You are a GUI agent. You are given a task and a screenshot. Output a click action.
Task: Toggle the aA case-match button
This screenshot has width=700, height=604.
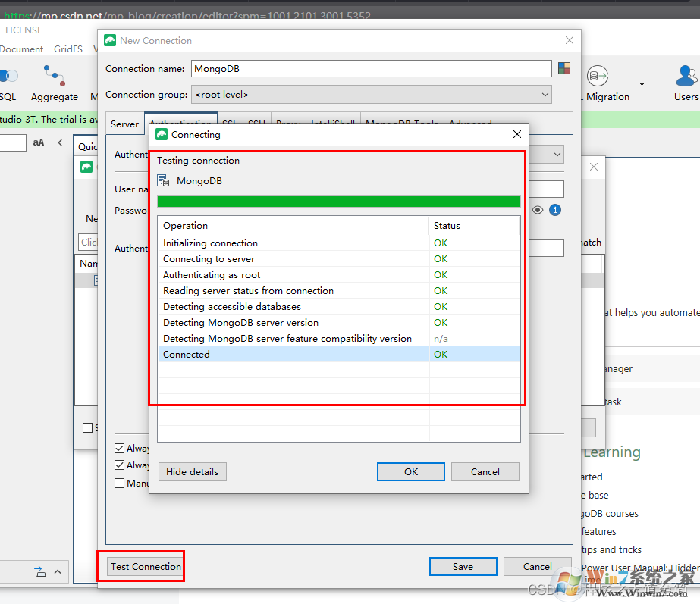tap(39, 142)
